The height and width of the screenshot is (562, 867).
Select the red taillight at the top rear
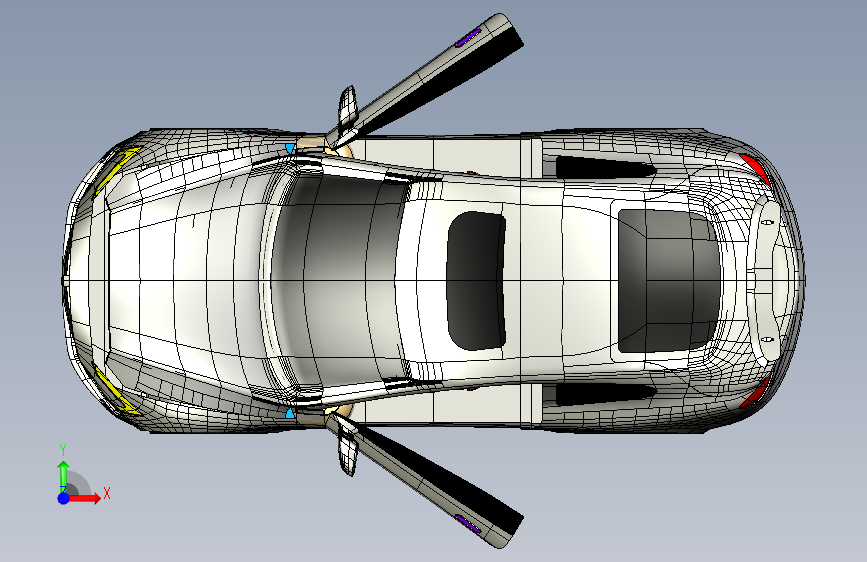756,168
